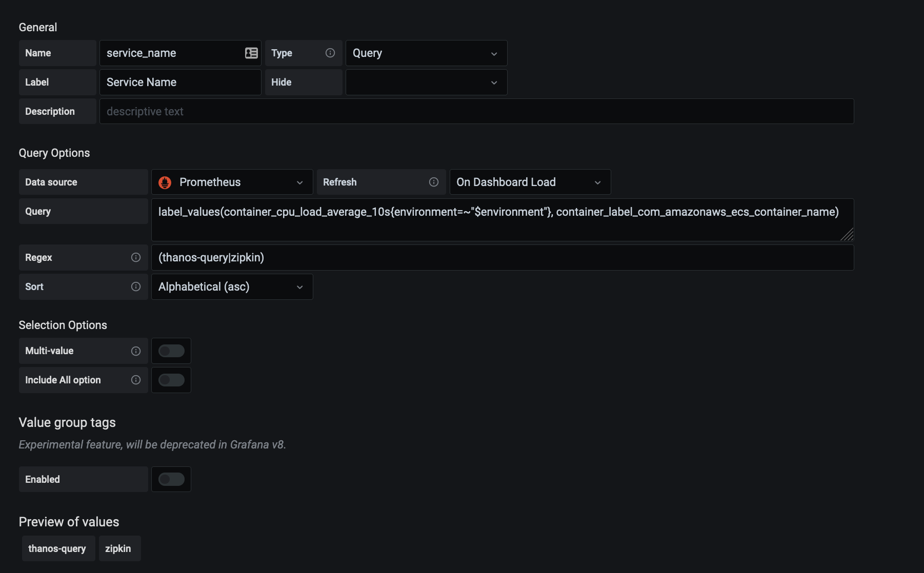
Task: Enable the Multi-value switch
Action: (x=171, y=351)
